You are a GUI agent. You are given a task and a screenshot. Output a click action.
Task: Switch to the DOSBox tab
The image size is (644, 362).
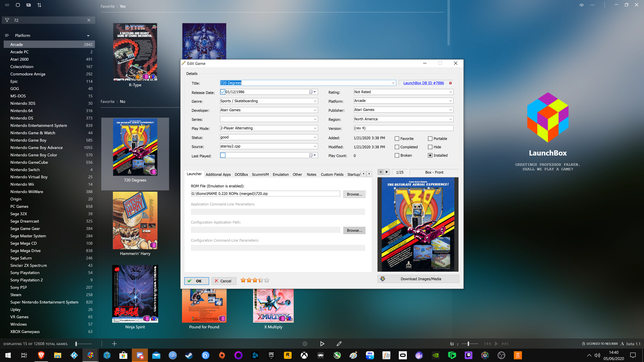241,174
